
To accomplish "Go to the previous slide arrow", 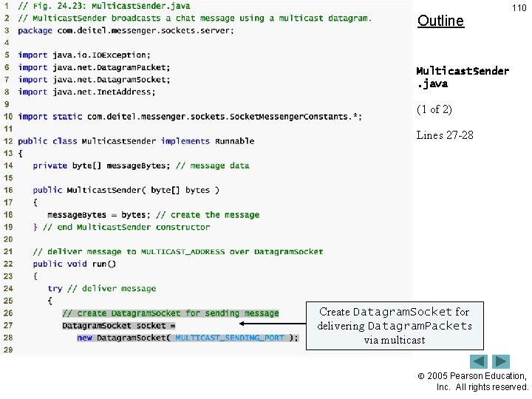I will click(x=478, y=361).
